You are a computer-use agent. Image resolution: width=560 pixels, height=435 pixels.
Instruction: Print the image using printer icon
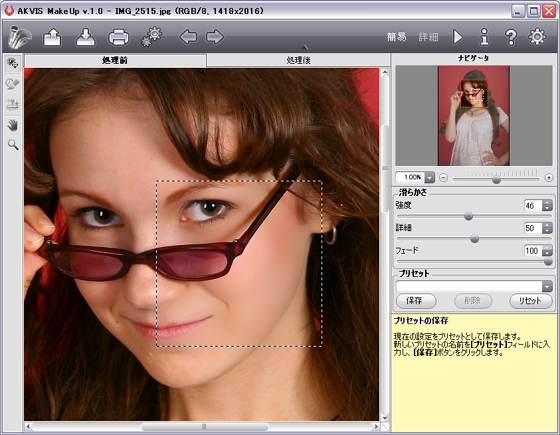coord(119,37)
